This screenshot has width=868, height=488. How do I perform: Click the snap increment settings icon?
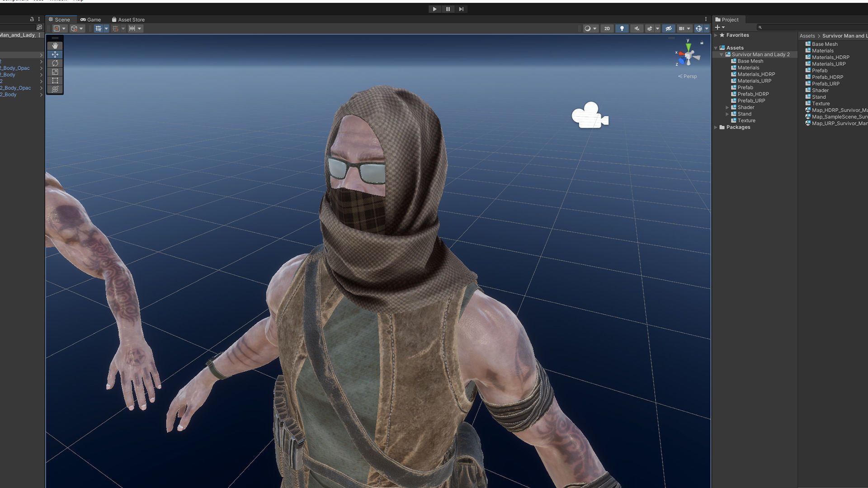[132, 28]
